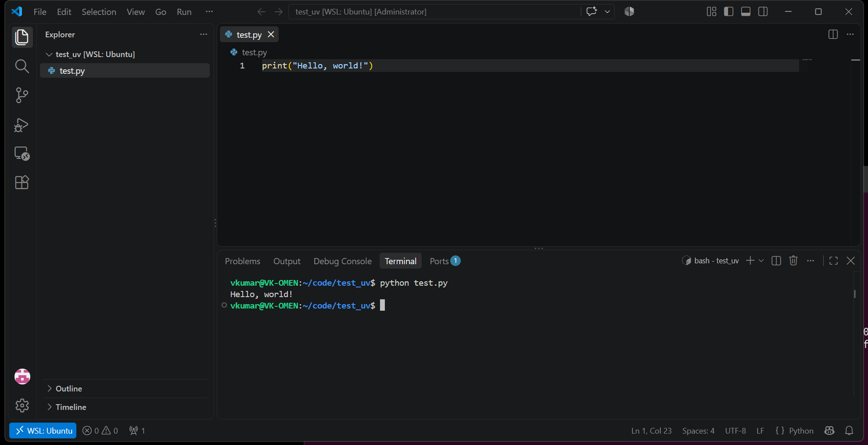Open the Selection menu

click(x=99, y=12)
